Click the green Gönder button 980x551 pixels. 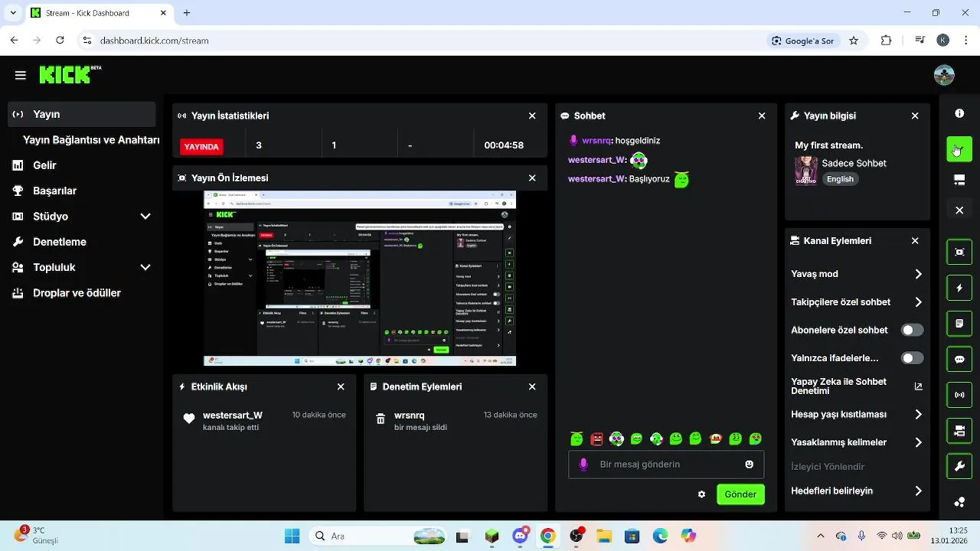coord(740,494)
